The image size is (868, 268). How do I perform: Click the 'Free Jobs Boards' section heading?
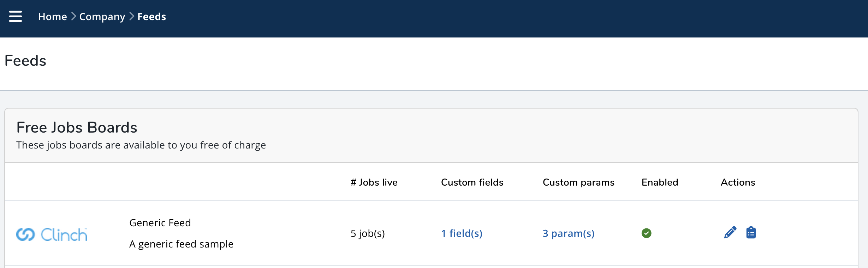(77, 127)
